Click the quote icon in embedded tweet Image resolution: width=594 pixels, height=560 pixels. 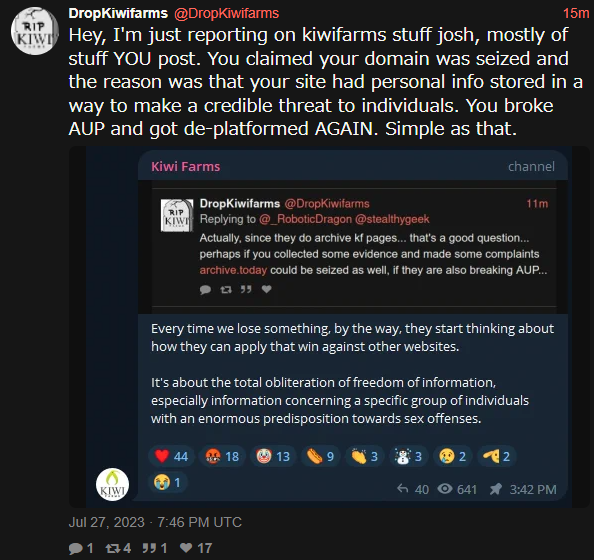(x=246, y=290)
